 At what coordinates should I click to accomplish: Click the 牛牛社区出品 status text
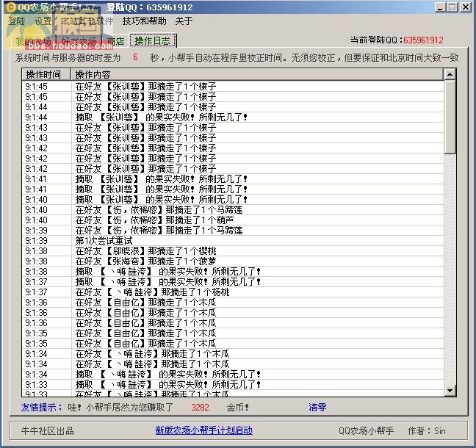[48, 430]
